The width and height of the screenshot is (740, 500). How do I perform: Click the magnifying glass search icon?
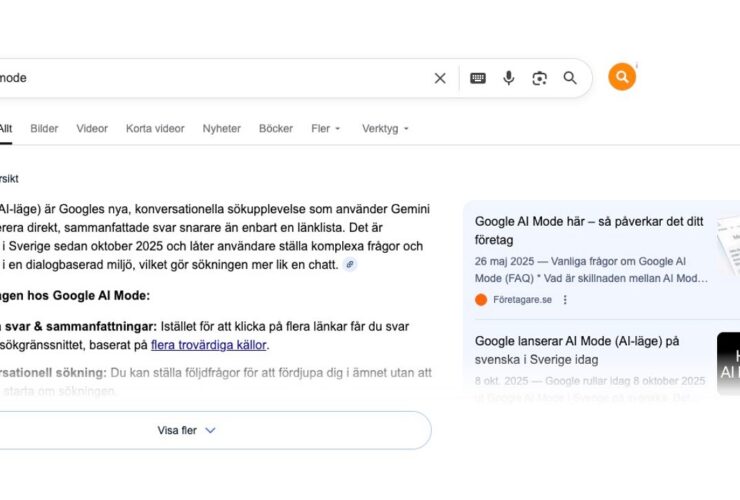(x=570, y=78)
